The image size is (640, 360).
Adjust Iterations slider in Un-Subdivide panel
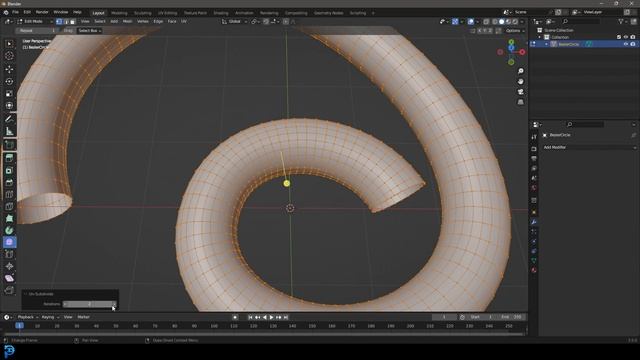pyautogui.click(x=89, y=304)
